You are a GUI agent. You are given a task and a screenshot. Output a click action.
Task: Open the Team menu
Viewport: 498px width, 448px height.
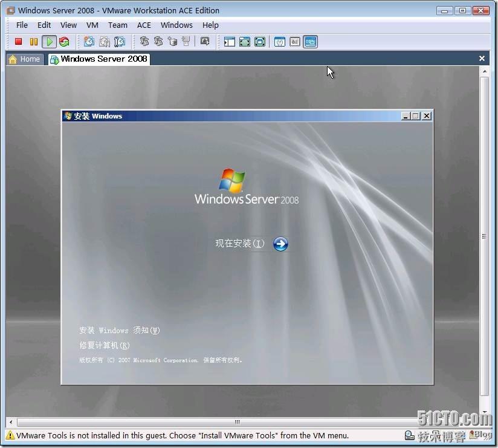coord(117,25)
